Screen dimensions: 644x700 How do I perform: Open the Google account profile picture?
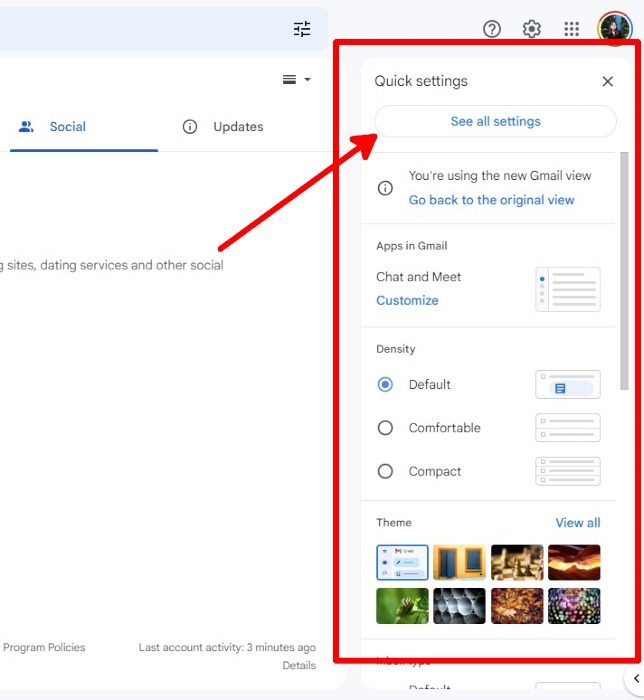[x=615, y=28]
